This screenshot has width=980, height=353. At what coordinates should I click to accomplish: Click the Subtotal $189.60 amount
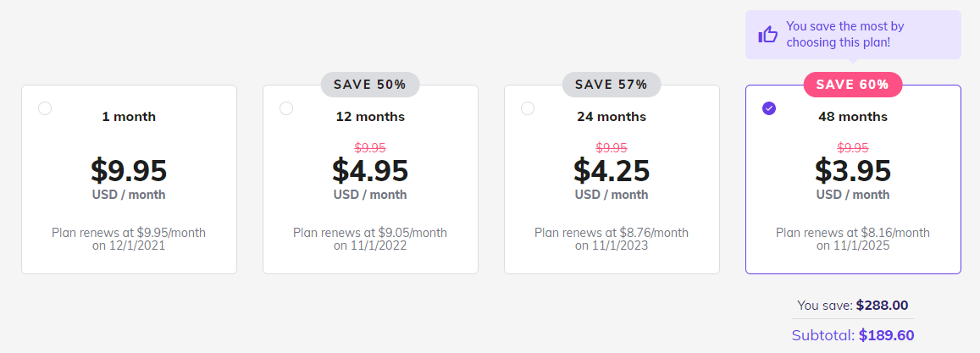[x=886, y=335]
